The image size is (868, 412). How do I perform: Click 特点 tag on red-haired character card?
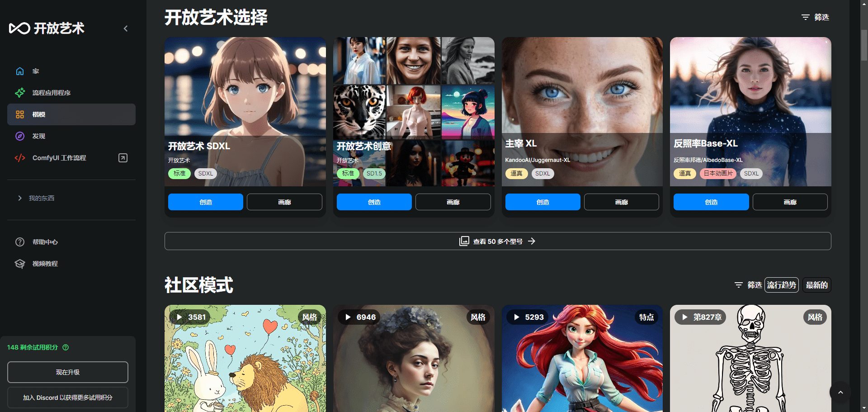click(646, 317)
